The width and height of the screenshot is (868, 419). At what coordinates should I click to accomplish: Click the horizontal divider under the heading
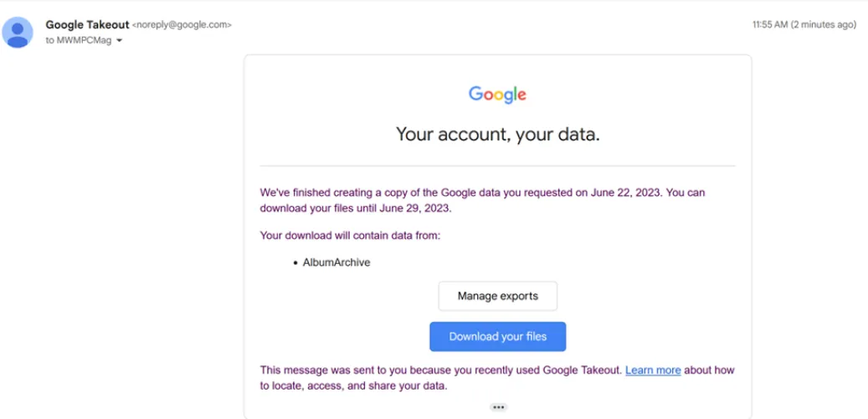[x=497, y=166]
